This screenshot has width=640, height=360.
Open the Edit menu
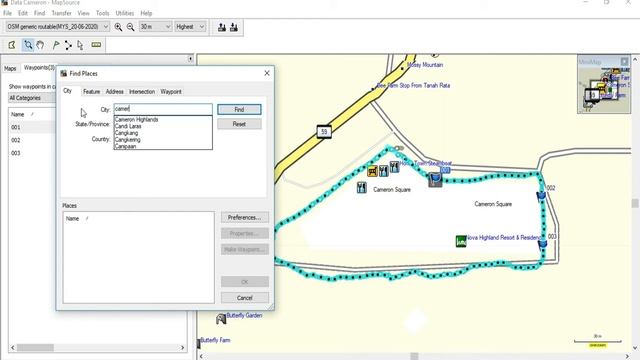click(23, 13)
